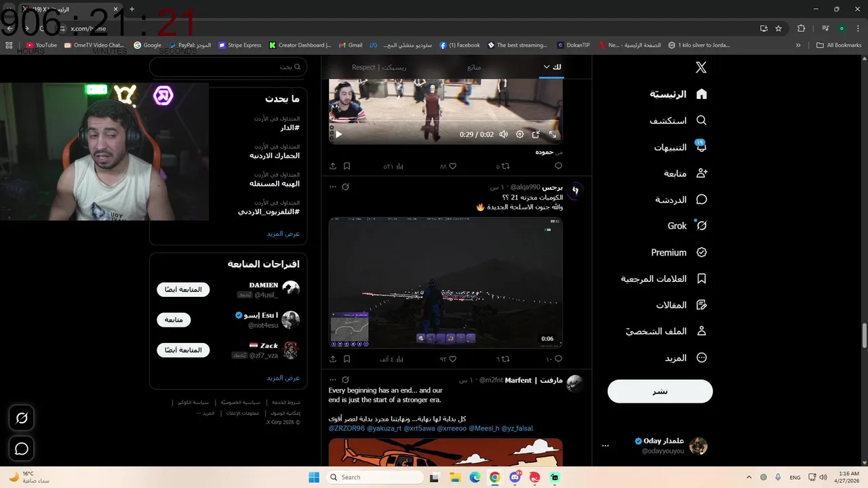Expand the لك timeline dropdown chevron
Image resolution: width=868 pixels, height=488 pixels.
coord(547,66)
